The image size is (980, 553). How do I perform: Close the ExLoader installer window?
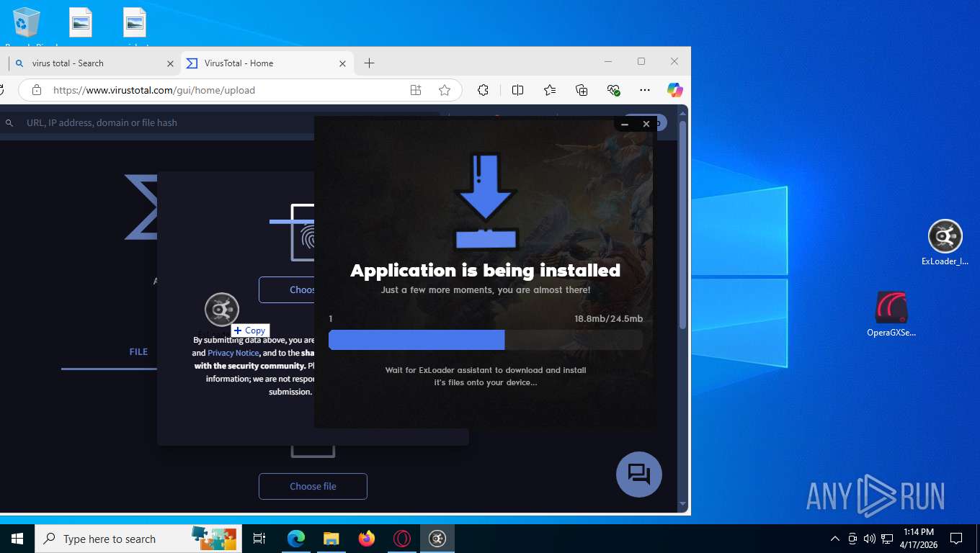(646, 124)
